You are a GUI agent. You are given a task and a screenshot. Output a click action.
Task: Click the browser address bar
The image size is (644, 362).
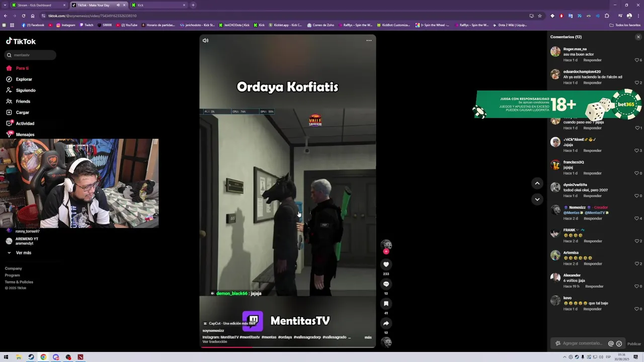point(287,16)
